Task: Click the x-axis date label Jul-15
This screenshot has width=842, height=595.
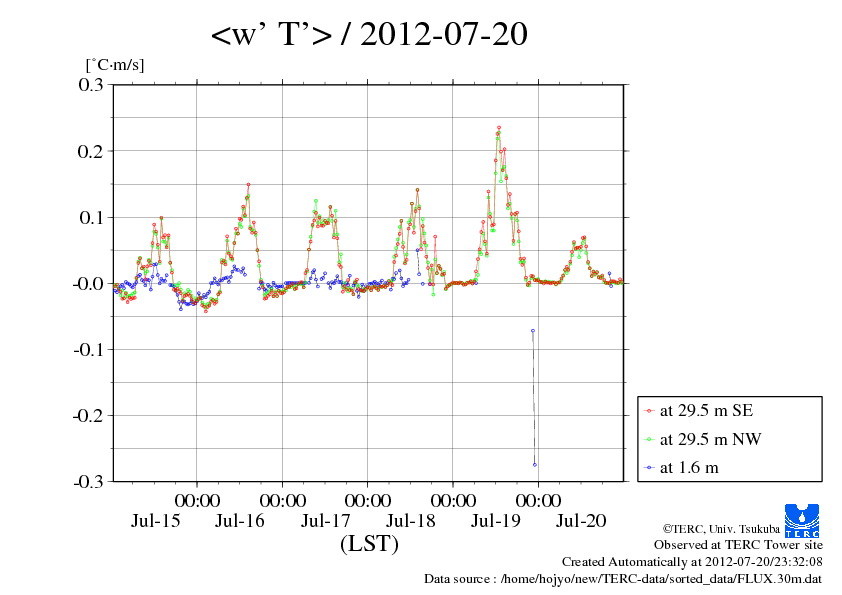Action: point(155,521)
